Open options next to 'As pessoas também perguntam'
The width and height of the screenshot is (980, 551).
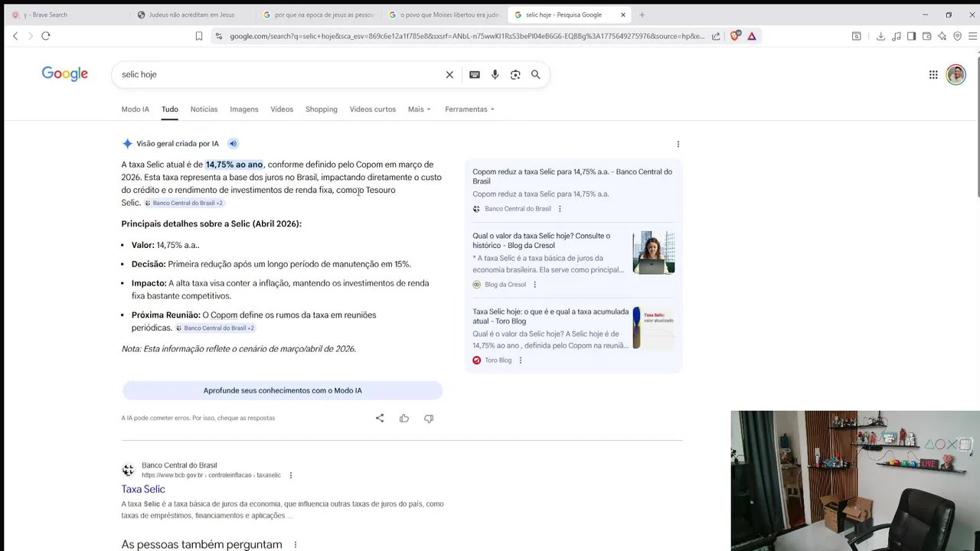pos(295,545)
